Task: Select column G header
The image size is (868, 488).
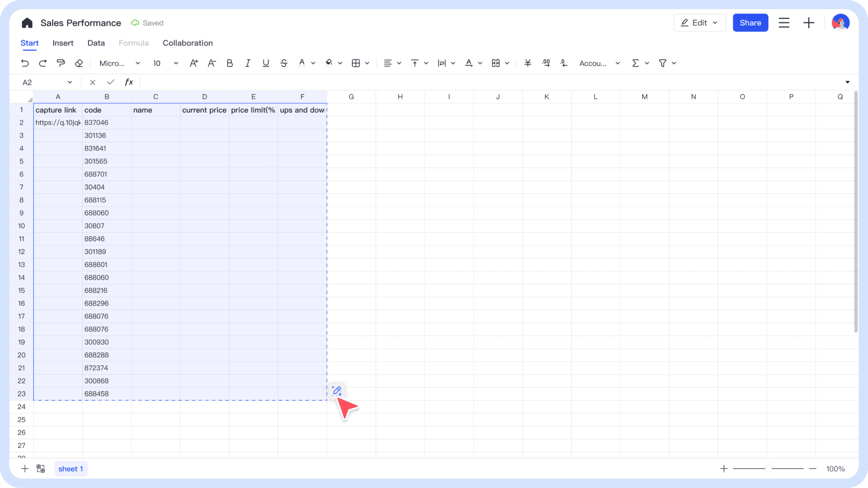Action: tap(351, 97)
